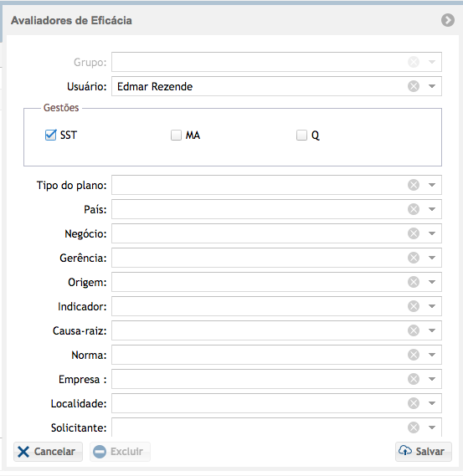The image size is (463, 476).
Task: Expand the Gerência dropdown
Action: 432,258
